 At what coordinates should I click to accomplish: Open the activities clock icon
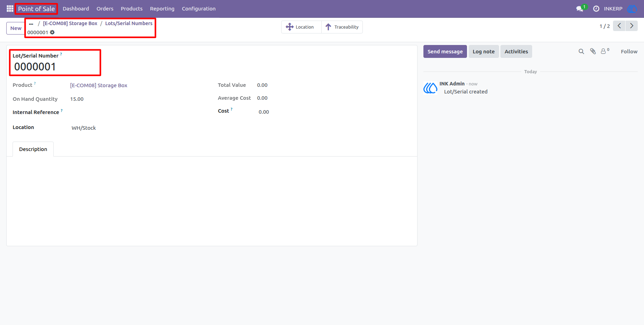[596, 9]
